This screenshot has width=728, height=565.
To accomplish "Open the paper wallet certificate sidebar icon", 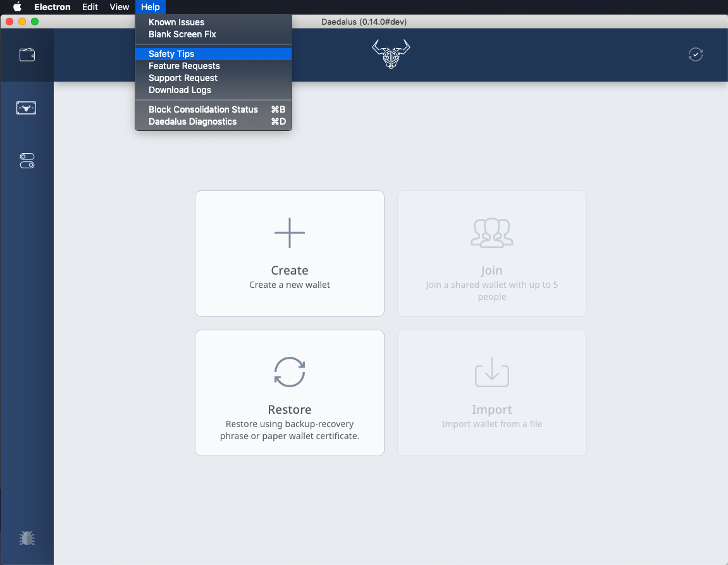I will click(x=27, y=108).
